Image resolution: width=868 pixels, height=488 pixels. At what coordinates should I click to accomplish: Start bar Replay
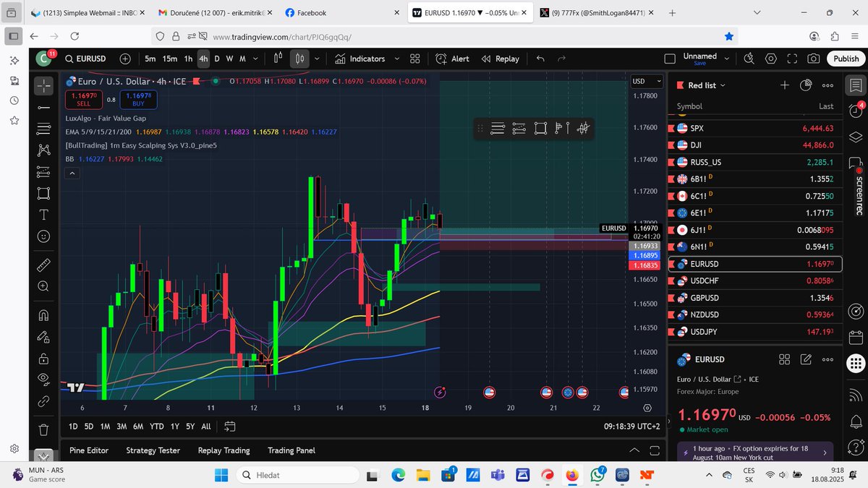click(x=501, y=59)
